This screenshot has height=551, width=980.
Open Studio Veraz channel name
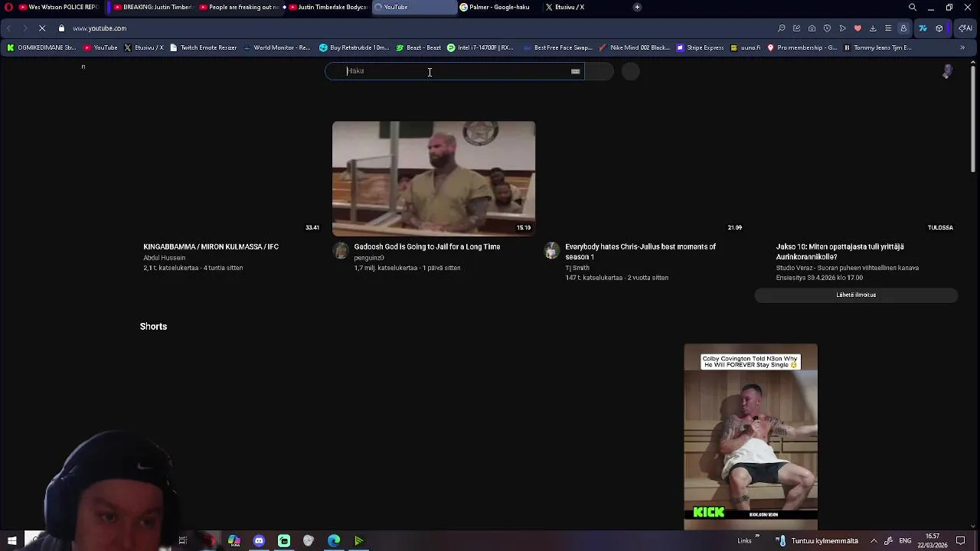pyautogui.click(x=848, y=268)
